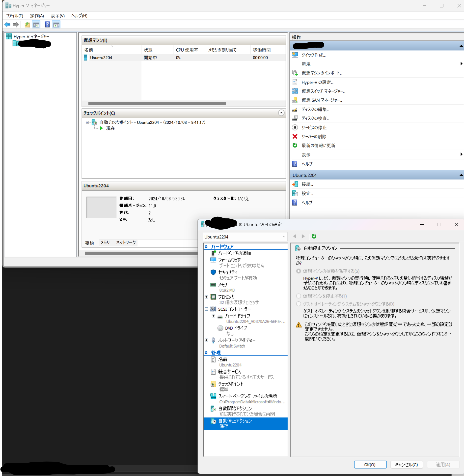The height and width of the screenshot is (476, 464).
Task: Click 設定 under Ubuntu2204 actions
Action: (x=307, y=193)
